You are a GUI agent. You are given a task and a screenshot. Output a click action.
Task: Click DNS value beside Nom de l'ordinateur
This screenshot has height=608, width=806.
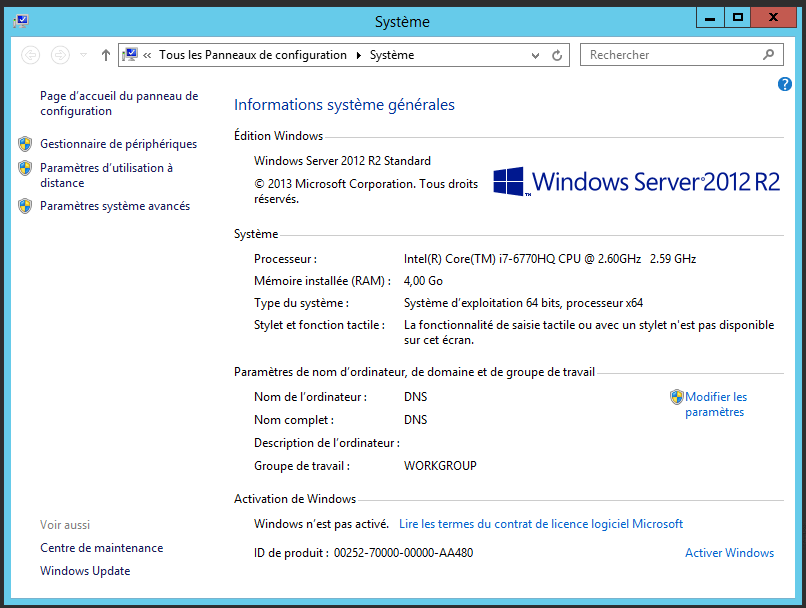coord(415,397)
